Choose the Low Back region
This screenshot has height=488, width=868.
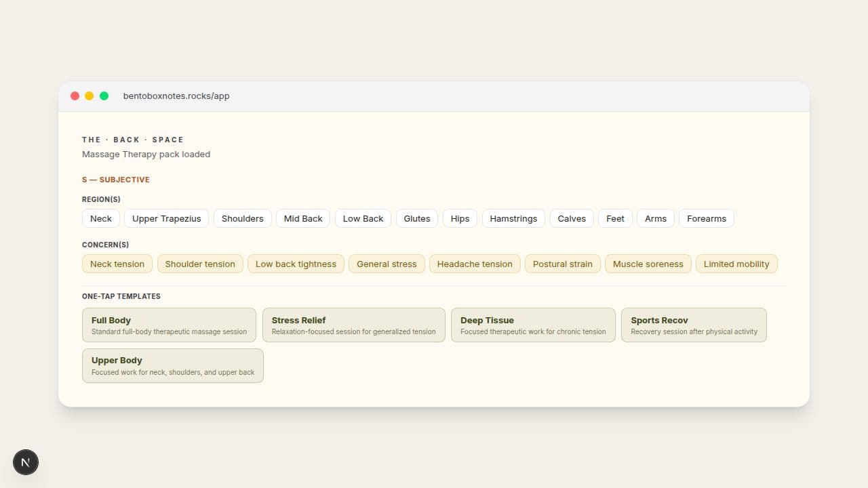[363, 218]
